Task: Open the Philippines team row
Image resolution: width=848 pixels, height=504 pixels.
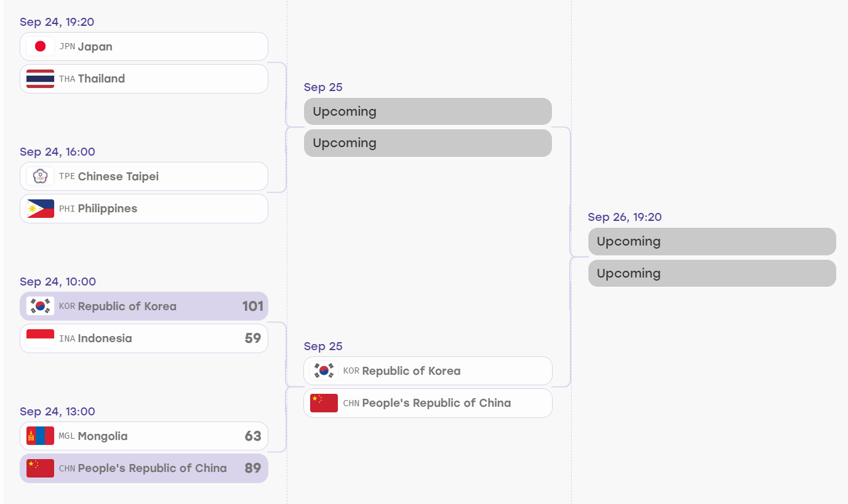Action: tap(144, 209)
